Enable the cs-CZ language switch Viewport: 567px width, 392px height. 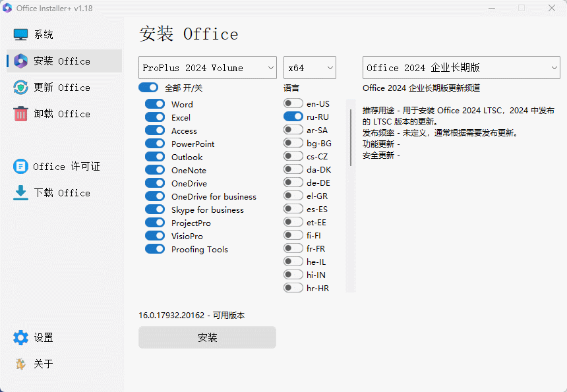pyautogui.click(x=293, y=156)
